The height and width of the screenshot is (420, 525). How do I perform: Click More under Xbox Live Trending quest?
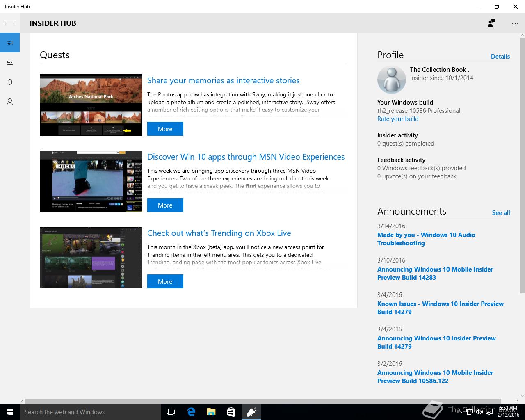(165, 281)
